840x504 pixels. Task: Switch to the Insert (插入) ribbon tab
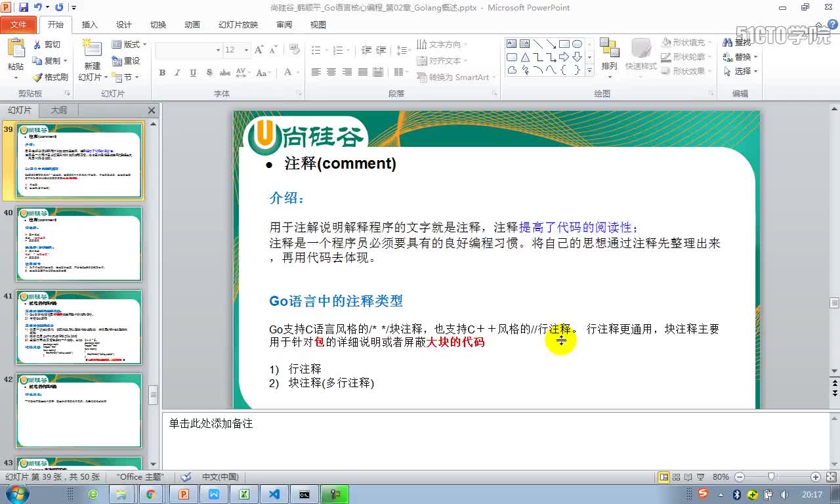click(89, 25)
